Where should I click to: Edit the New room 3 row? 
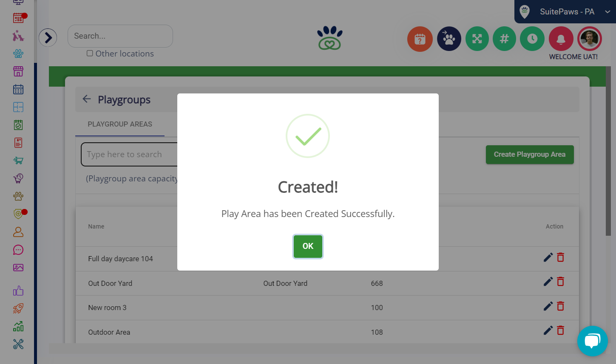tap(548, 306)
